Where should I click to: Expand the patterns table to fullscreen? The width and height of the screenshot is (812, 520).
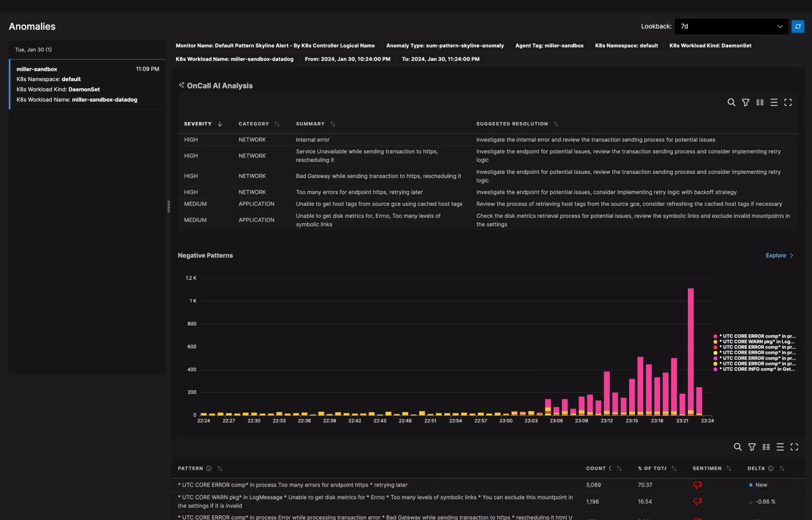coord(794,447)
